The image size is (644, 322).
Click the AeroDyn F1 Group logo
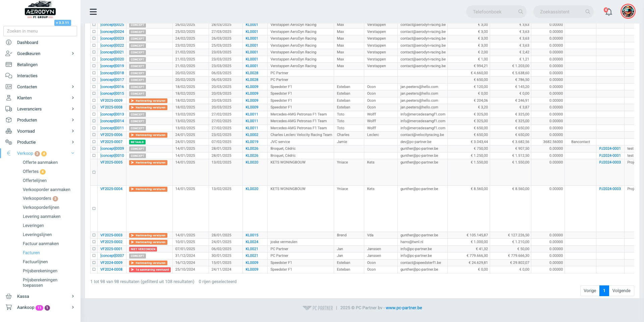tap(40, 10)
